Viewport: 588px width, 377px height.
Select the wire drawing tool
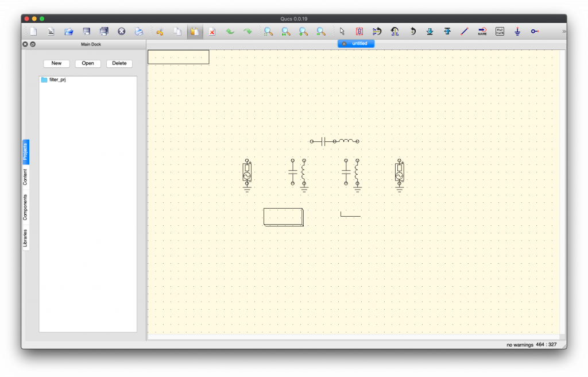pyautogui.click(x=465, y=32)
